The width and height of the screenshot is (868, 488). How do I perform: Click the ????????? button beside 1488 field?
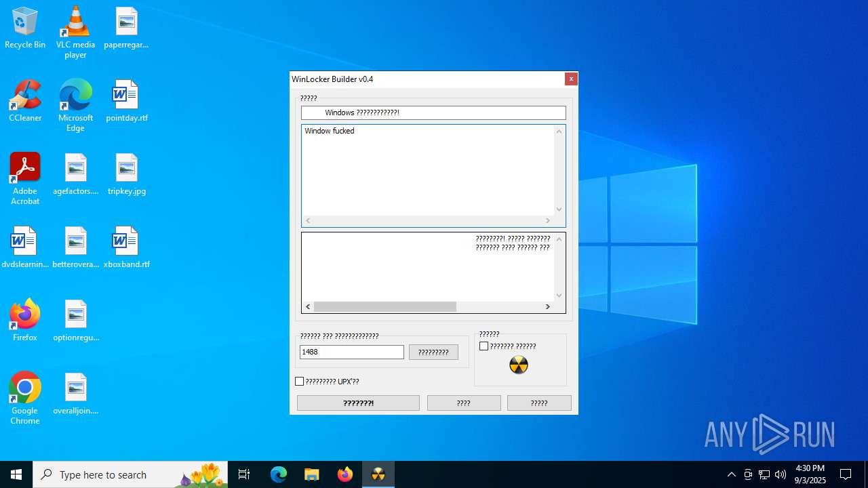coord(433,352)
